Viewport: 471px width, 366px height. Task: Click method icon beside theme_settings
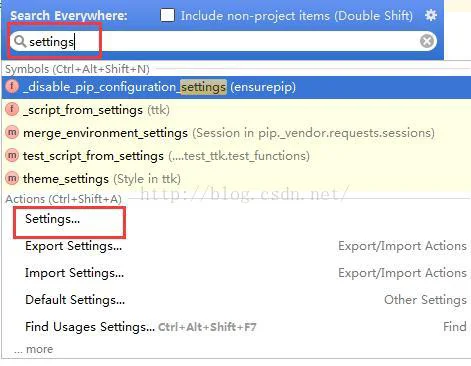pos(12,178)
